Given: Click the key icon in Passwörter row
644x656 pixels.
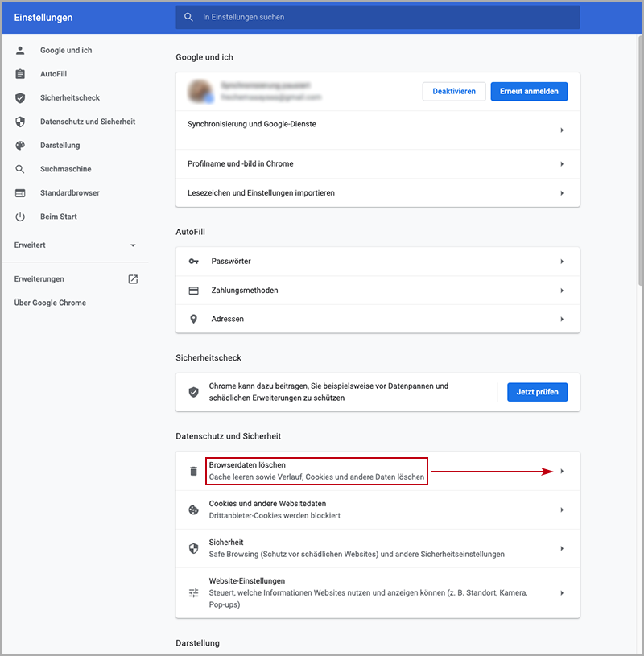Looking at the screenshot, I should point(193,261).
